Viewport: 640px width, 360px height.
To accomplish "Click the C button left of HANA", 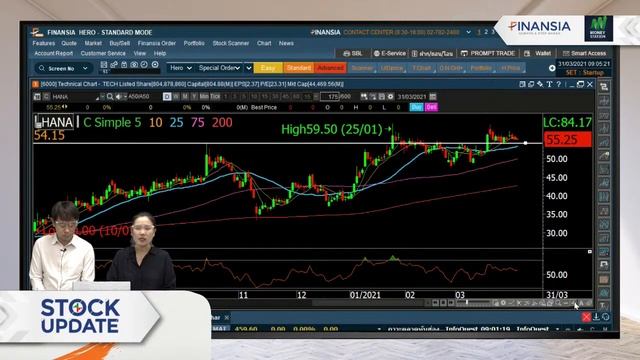I will [x=46, y=97].
